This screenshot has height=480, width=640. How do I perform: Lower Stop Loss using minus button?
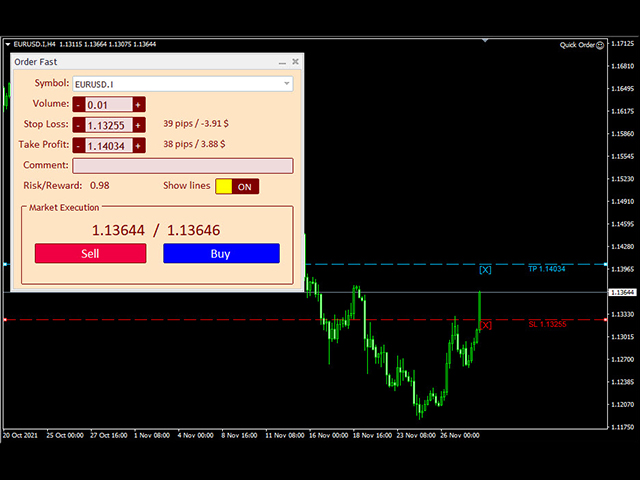[x=78, y=125]
